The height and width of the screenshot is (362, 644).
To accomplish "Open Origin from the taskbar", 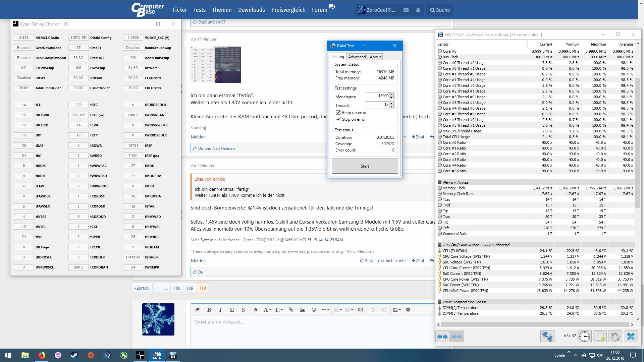I will coord(91,355).
